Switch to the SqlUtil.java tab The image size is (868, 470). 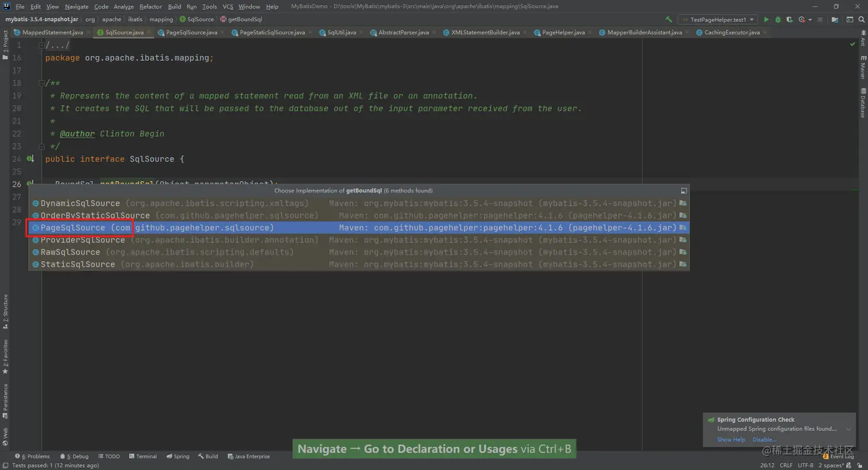pyautogui.click(x=341, y=32)
